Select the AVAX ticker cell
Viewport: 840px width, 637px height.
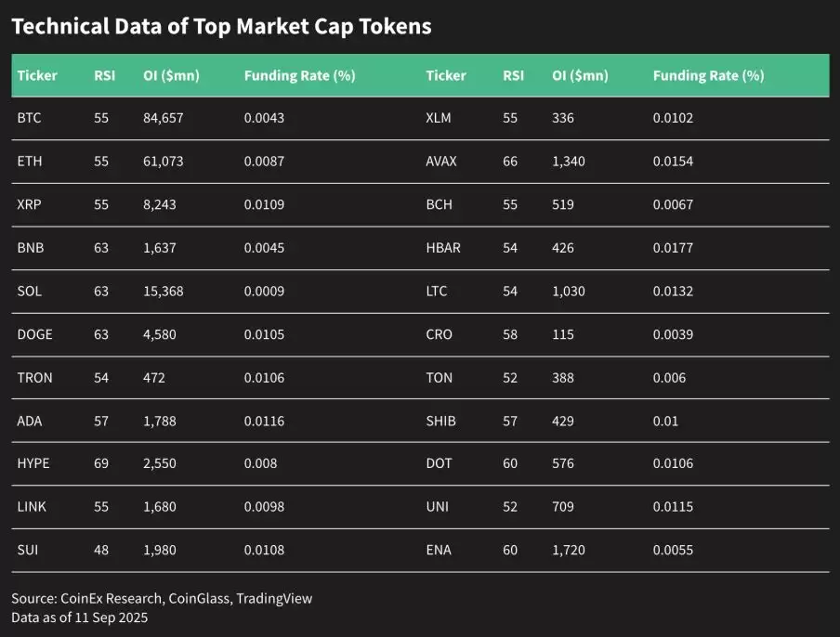point(441,162)
